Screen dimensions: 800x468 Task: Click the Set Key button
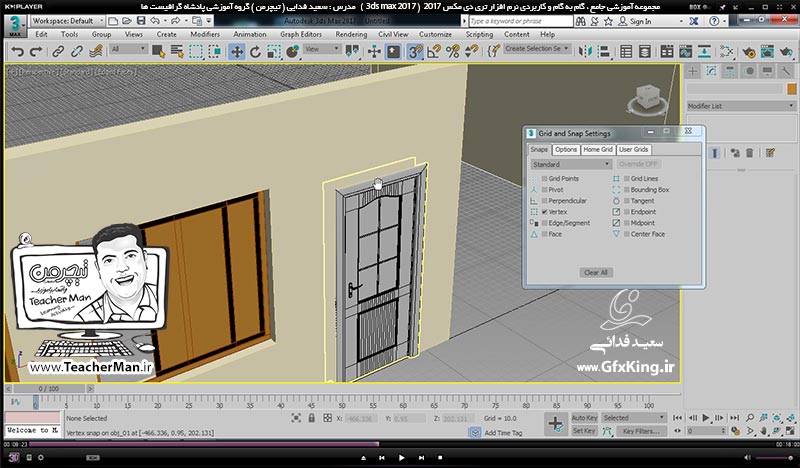click(584, 431)
